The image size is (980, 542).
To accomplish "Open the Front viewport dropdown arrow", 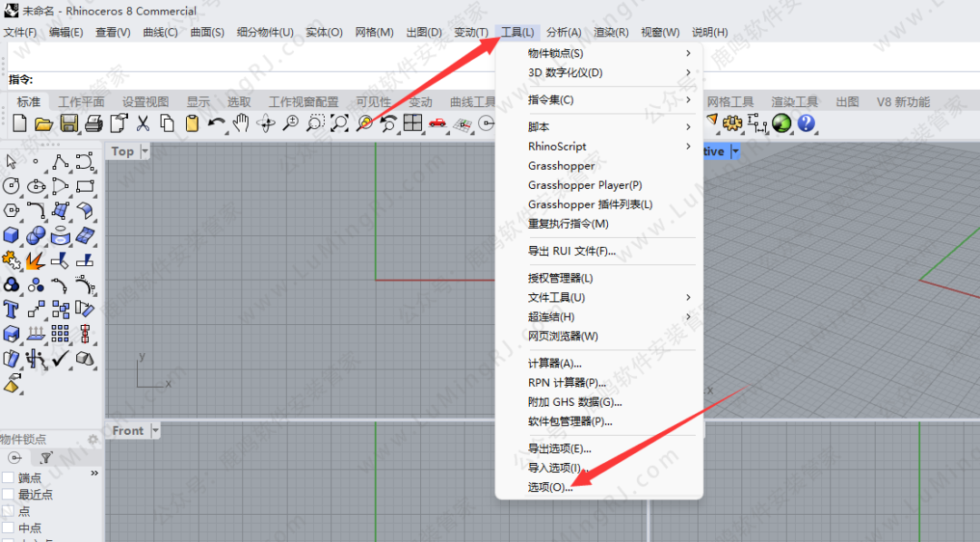I will point(155,430).
